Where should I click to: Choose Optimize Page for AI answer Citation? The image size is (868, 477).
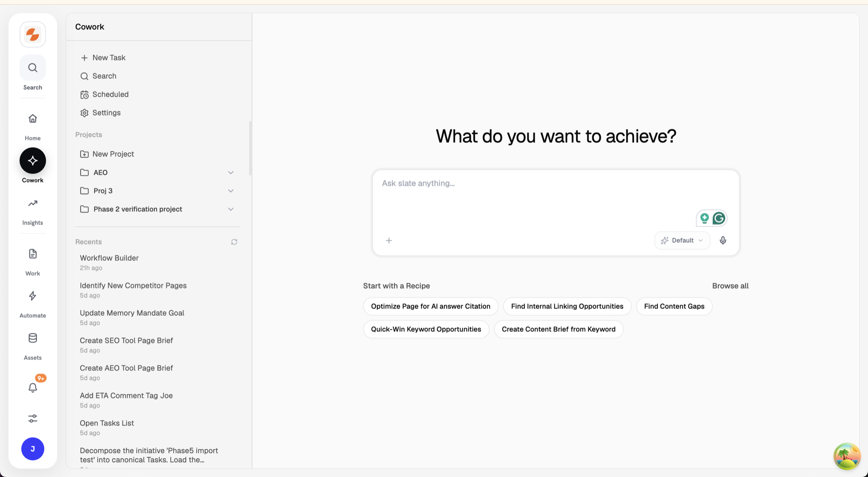pos(431,306)
